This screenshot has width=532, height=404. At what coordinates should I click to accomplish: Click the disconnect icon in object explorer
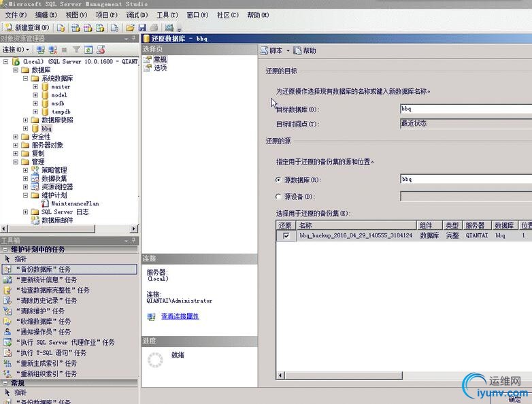tap(52, 50)
